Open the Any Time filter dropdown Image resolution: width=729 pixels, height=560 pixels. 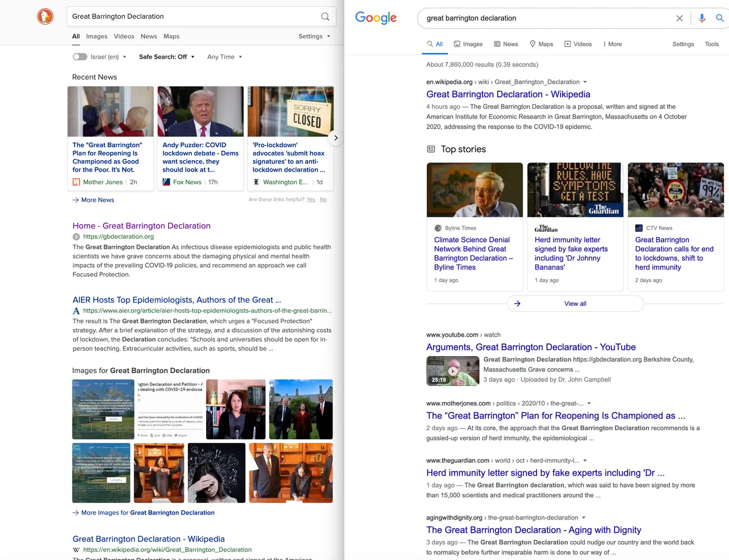coord(224,57)
